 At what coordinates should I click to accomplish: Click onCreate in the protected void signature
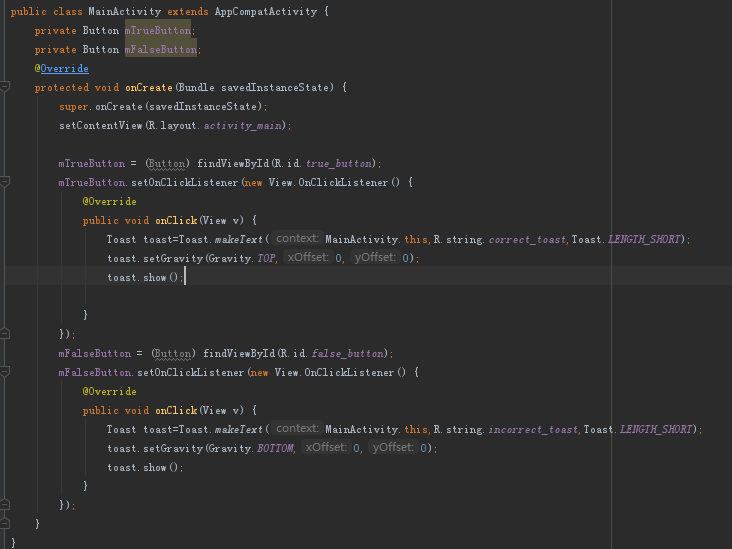(x=149, y=88)
